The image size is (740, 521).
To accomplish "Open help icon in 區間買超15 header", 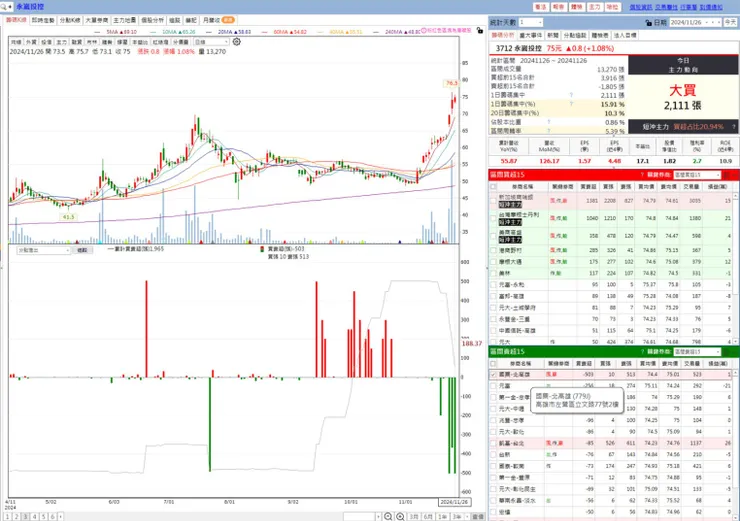I will (x=642, y=175).
